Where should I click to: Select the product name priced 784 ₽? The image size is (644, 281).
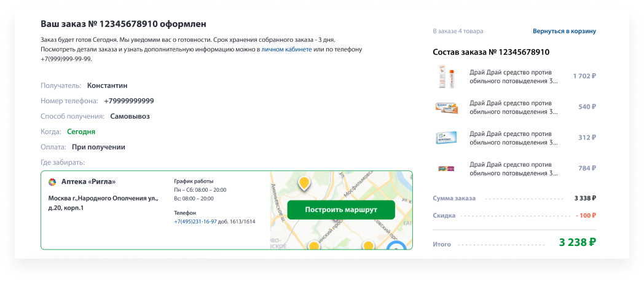click(514, 168)
